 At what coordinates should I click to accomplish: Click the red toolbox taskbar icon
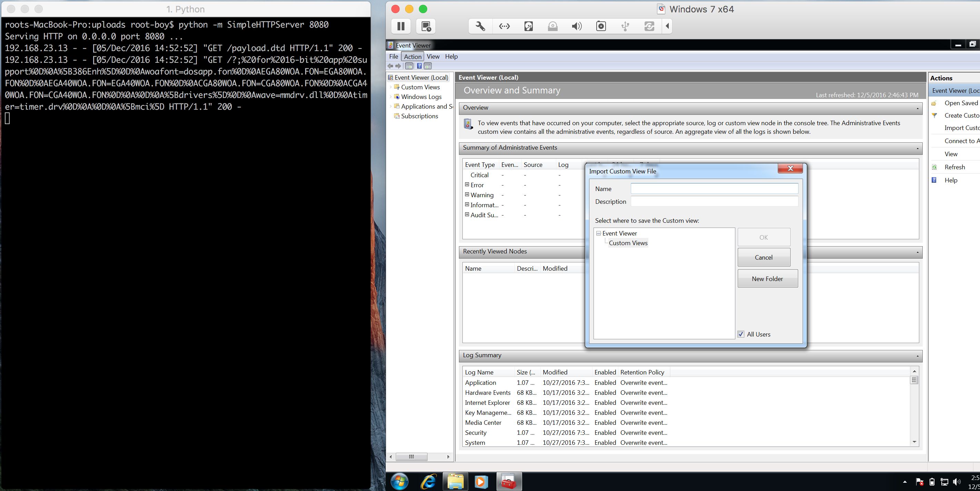pyautogui.click(x=509, y=482)
